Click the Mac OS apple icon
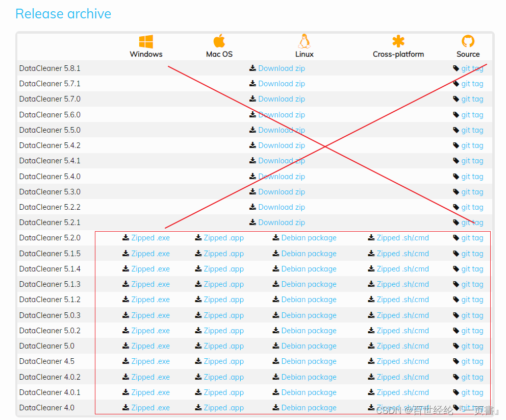 [219, 41]
